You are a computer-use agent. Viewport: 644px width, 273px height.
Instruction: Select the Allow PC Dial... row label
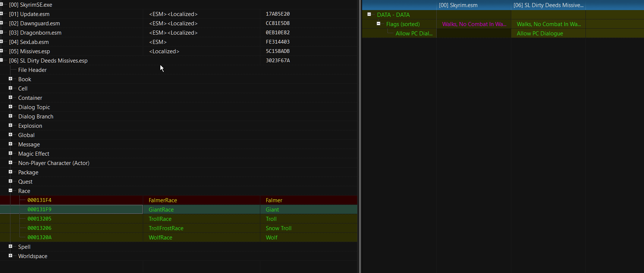414,34
